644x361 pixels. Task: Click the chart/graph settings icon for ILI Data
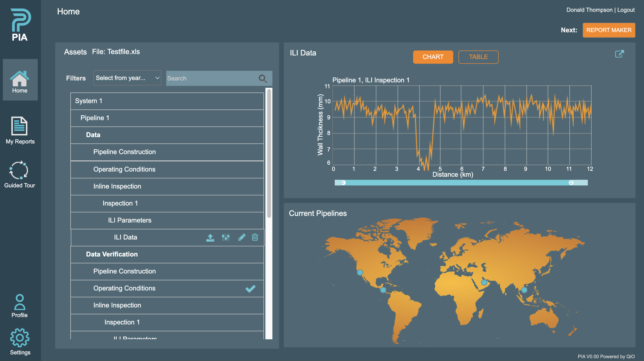point(226,237)
